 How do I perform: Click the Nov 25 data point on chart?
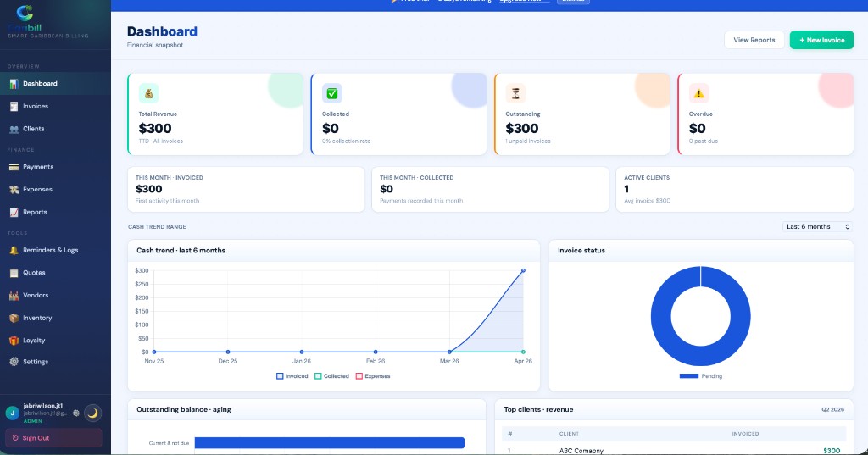pos(154,352)
